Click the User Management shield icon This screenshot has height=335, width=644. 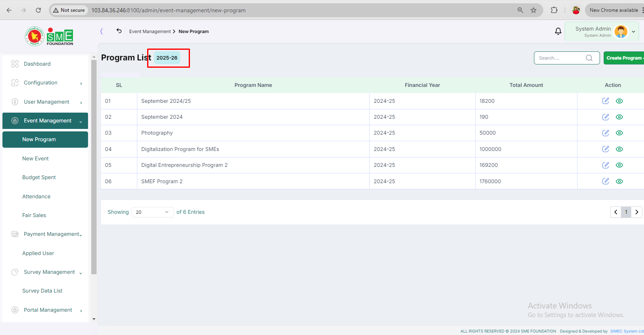click(x=15, y=102)
